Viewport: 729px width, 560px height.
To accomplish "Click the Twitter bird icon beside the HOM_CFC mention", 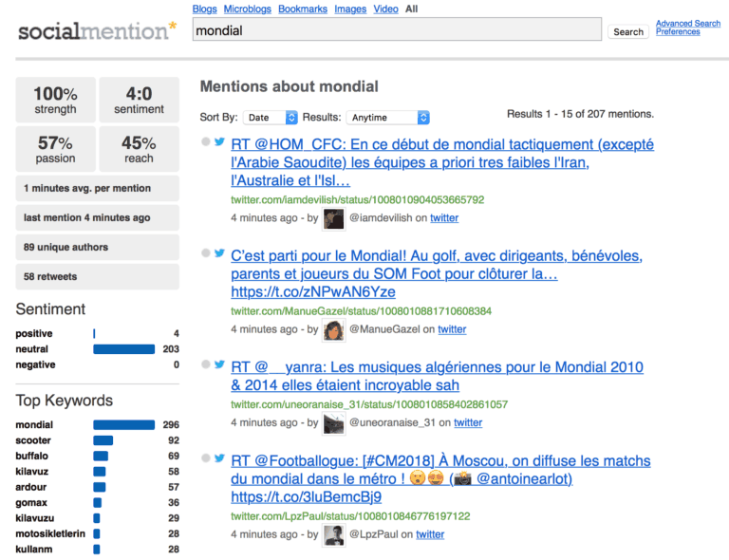I will click(x=219, y=142).
